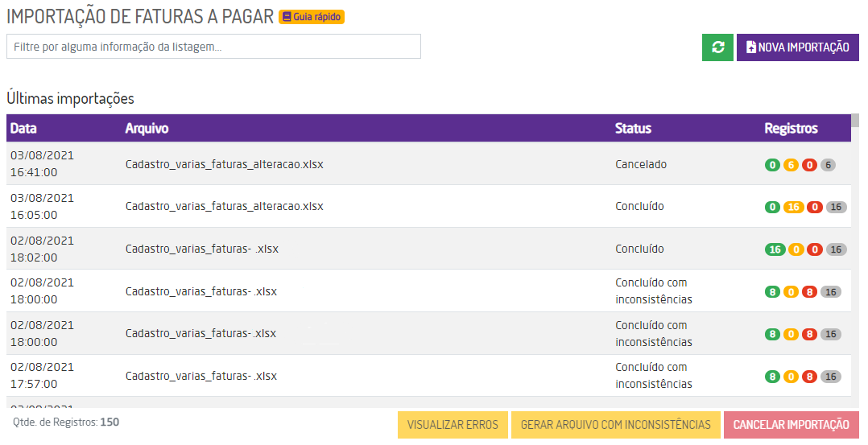This screenshot has width=868, height=445.
Task: Sort by the Data column header
Action: pos(23,128)
